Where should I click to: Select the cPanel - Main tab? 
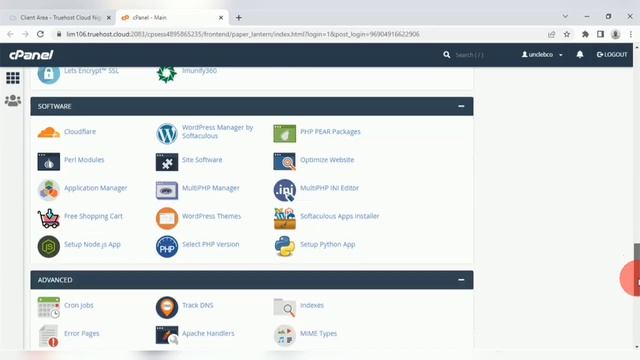[172, 18]
